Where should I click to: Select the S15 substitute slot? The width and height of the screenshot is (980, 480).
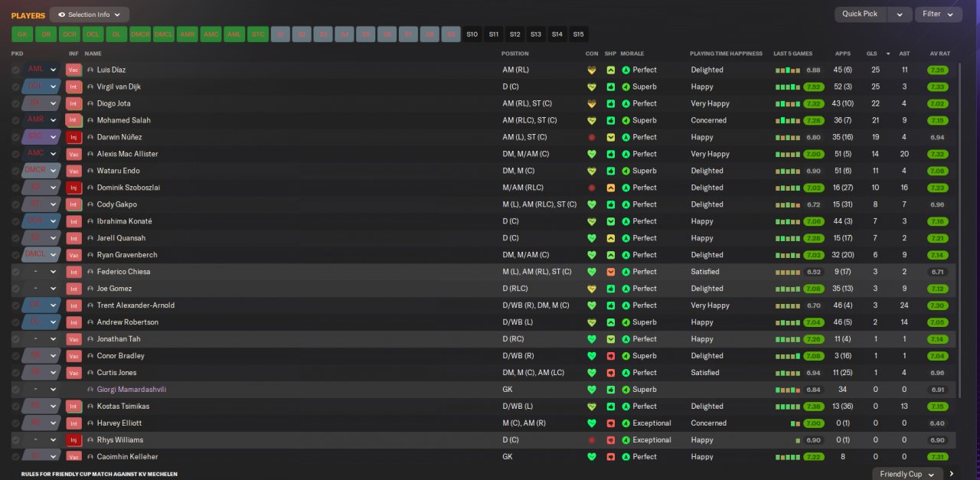click(578, 34)
